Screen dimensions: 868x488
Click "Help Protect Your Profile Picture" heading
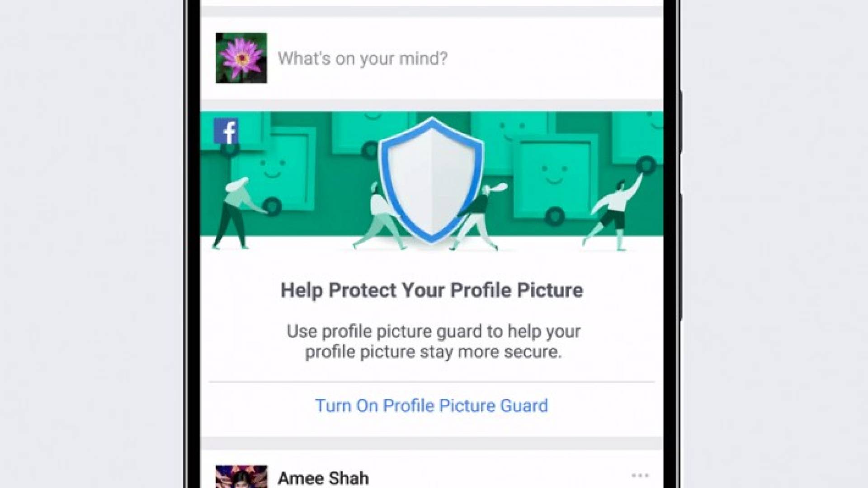click(432, 290)
